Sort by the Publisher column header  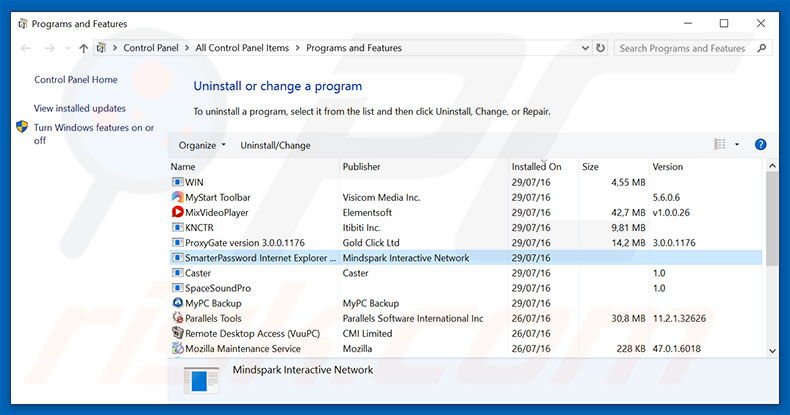[x=361, y=167]
